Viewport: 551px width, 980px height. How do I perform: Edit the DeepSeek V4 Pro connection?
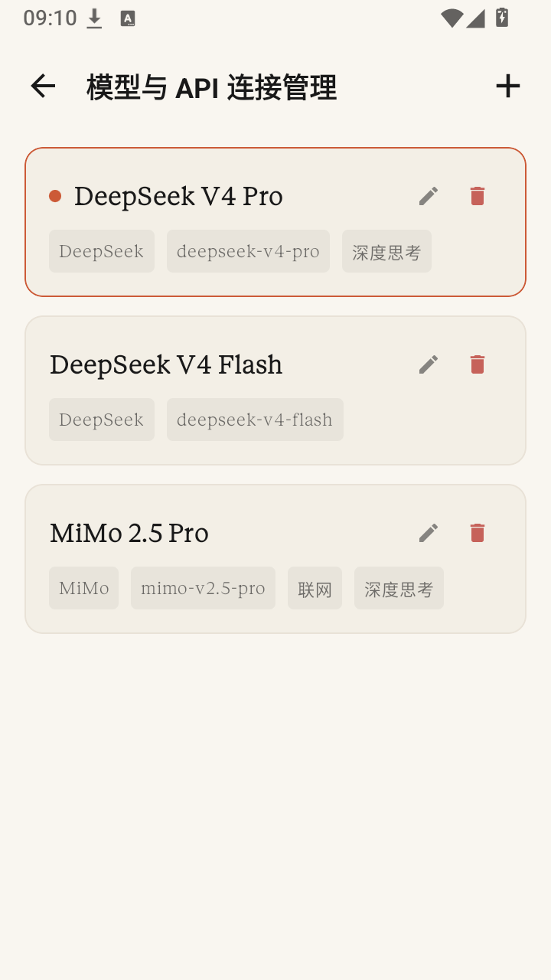[429, 196]
